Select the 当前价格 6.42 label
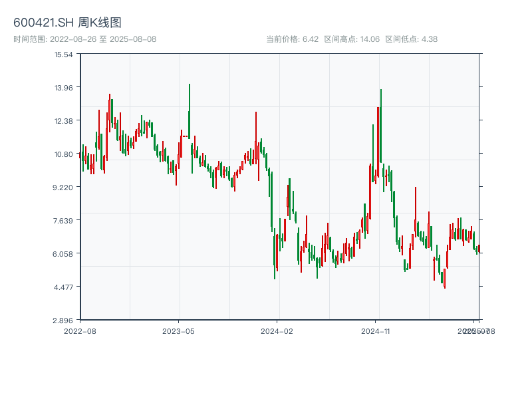Viewport: 532px width, 399px height. (292, 39)
